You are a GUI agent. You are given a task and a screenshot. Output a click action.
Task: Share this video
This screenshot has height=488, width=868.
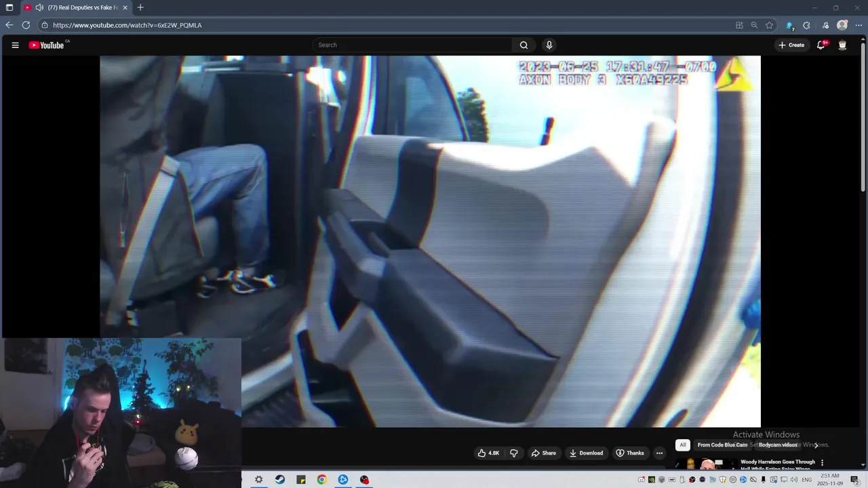(x=544, y=453)
